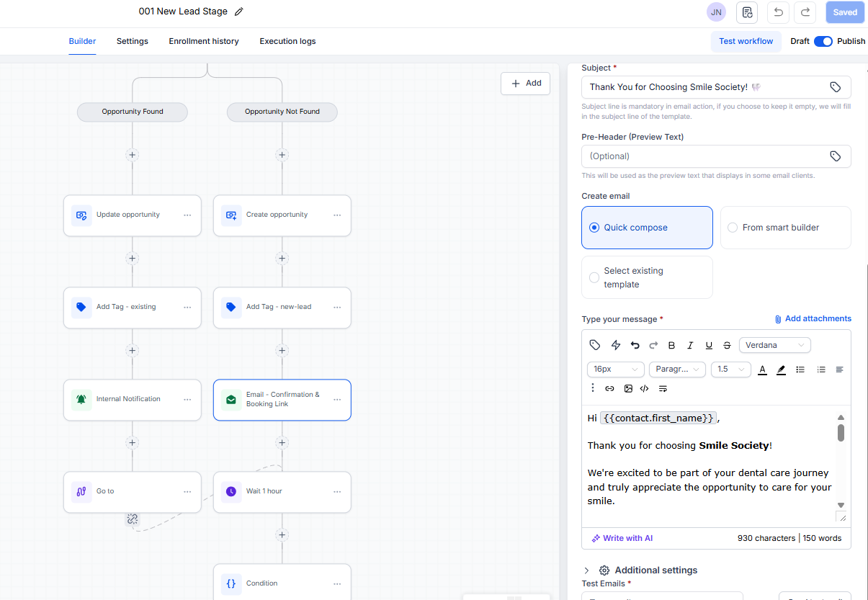Open workflow notes icon in header

[x=747, y=12]
